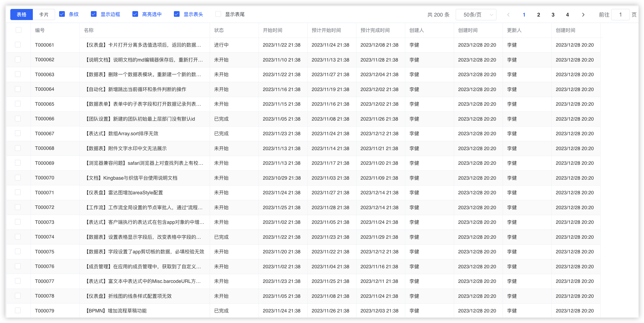644x323 pixels.
Task: Check the row checkbox for T000061
Action: tap(18, 45)
